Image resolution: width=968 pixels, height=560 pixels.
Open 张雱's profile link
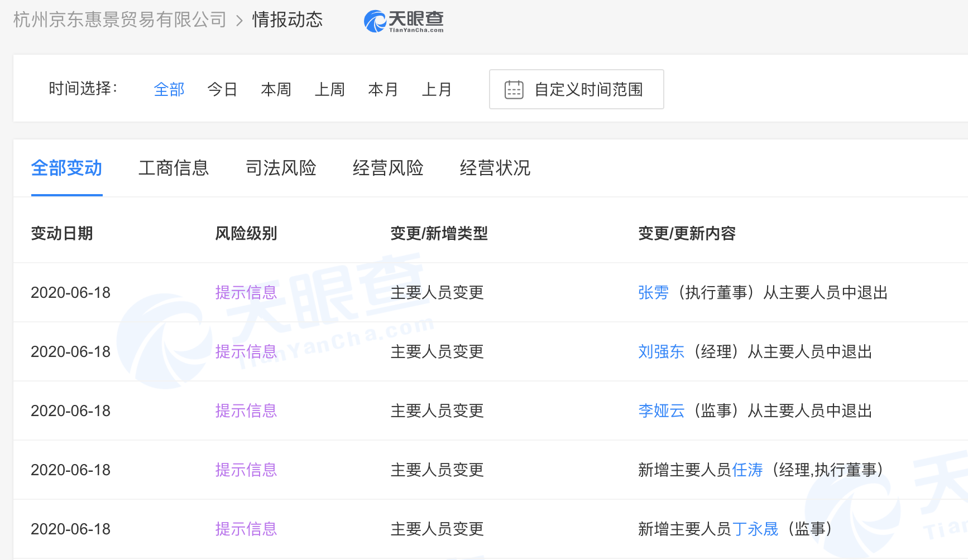coord(653,292)
